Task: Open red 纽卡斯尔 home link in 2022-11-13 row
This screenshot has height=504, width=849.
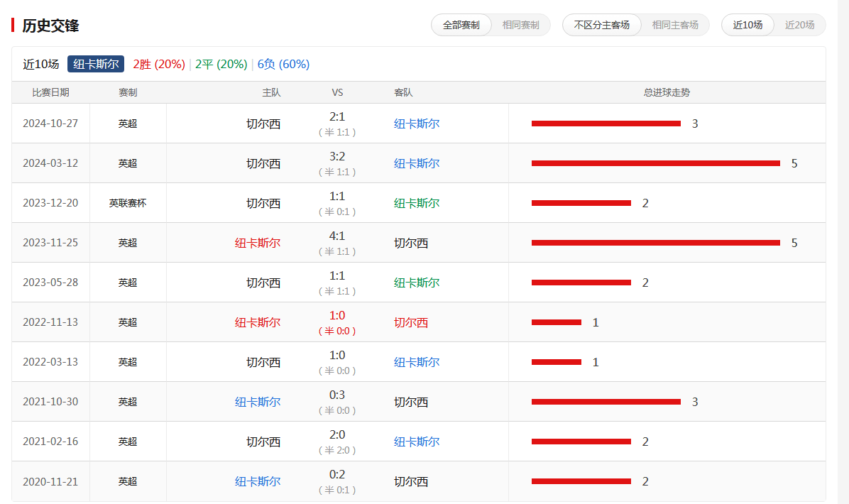Action: (x=258, y=323)
